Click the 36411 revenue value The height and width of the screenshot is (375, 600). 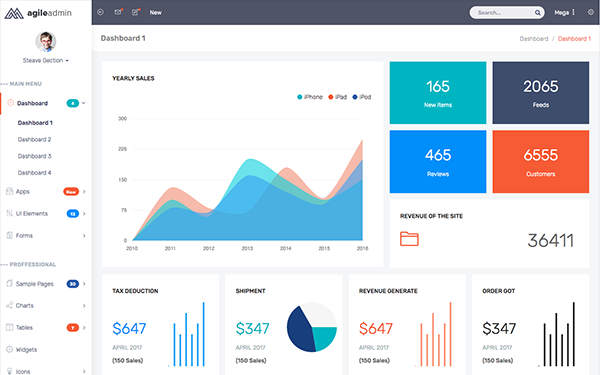pos(550,241)
